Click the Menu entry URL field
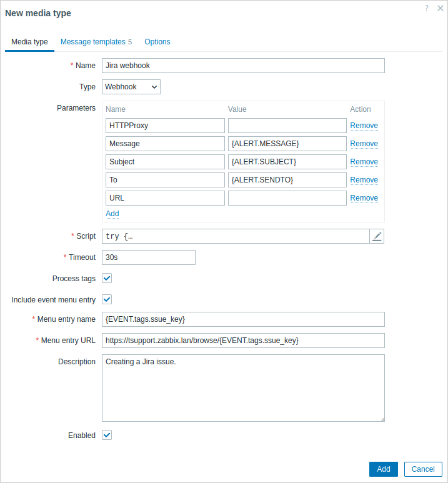This screenshot has width=448, height=483. 243,341
